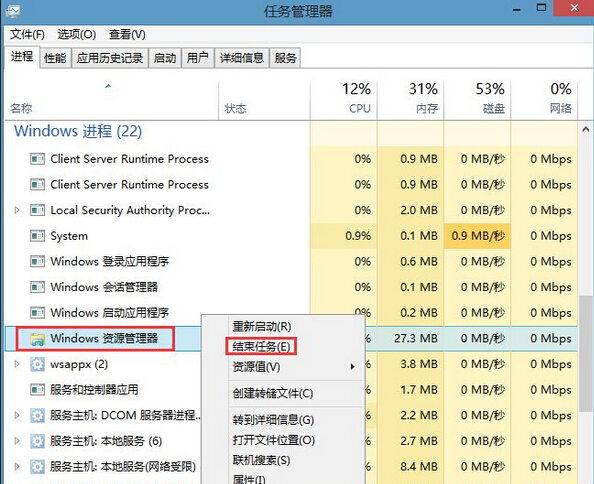Image resolution: width=594 pixels, height=484 pixels.
Task: Click gear icon of 服务主机: DCOM 服务器进程
Action: pos(38,415)
